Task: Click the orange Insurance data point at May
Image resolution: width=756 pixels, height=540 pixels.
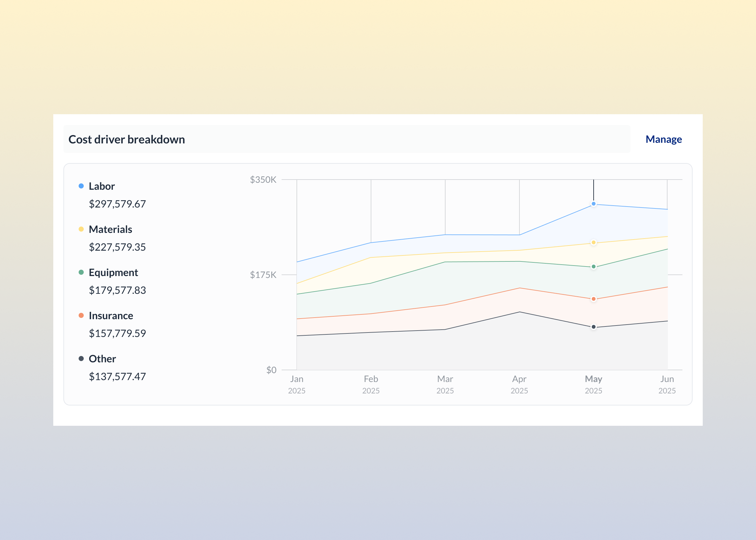Action: point(594,299)
